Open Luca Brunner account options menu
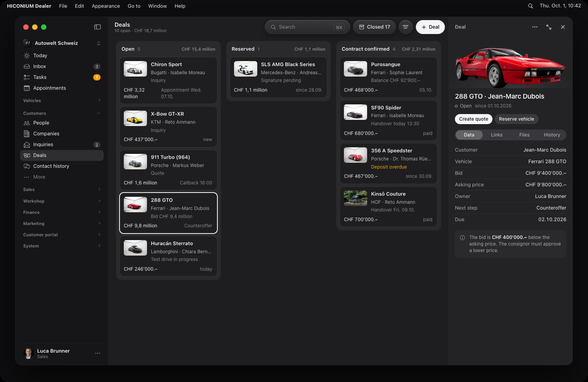Screen dimensions: 588x382 pyautogui.click(x=97, y=353)
